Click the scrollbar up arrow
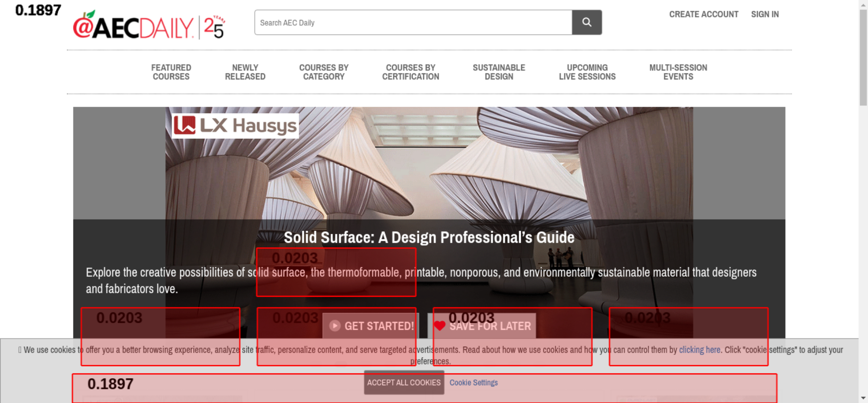Viewport: 868px width, 403px height. (x=863, y=4)
